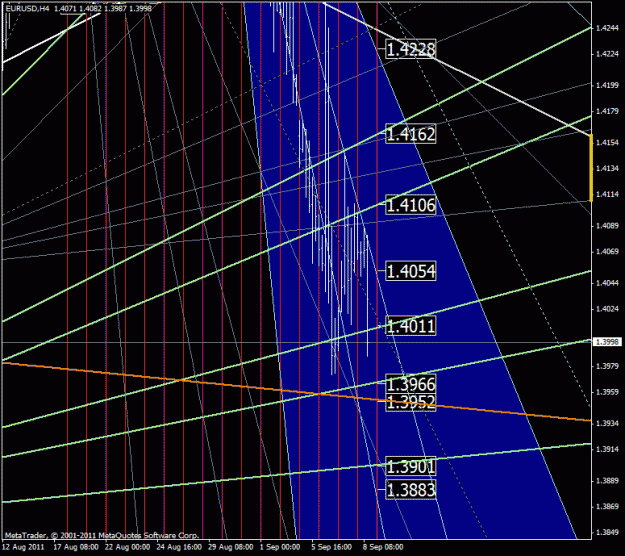
Task: Click the 1.4011 price level label
Action: (x=411, y=326)
